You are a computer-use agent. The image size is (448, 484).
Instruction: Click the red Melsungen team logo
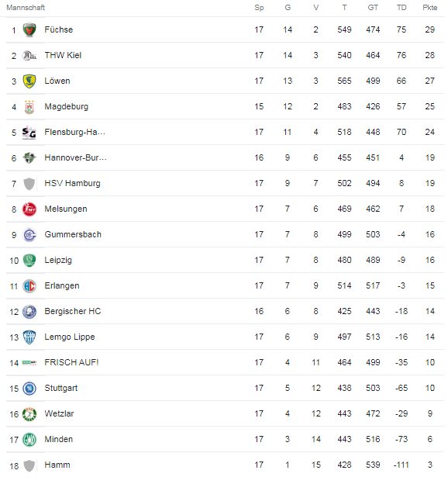coord(29,209)
